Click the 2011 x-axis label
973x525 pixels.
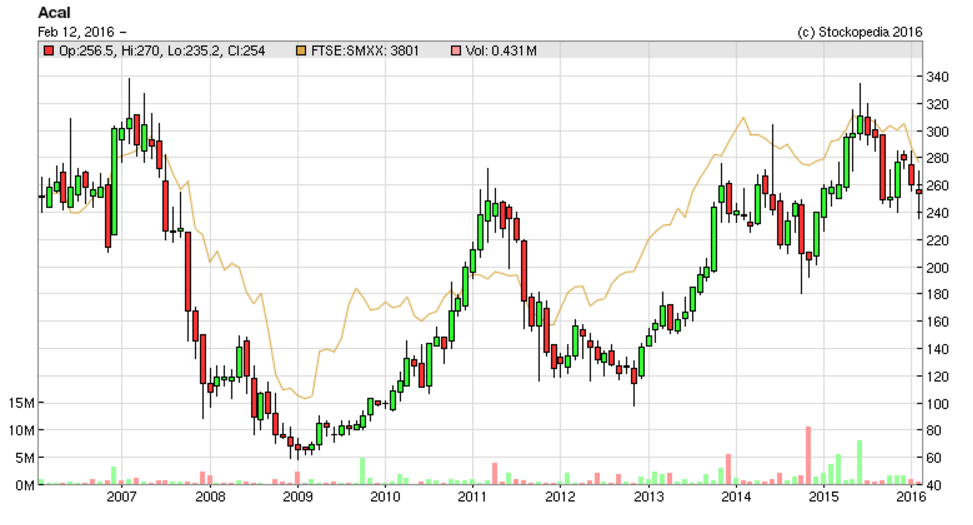[472, 496]
